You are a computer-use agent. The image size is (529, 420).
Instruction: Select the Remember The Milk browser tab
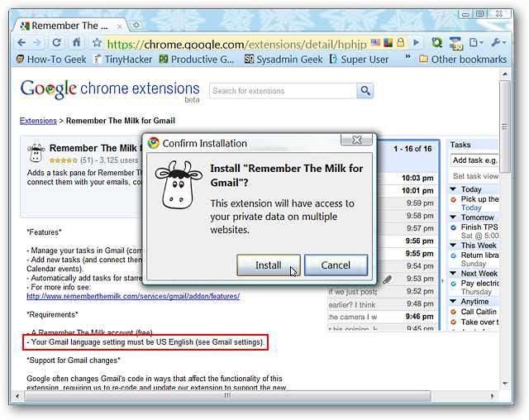click(x=69, y=26)
